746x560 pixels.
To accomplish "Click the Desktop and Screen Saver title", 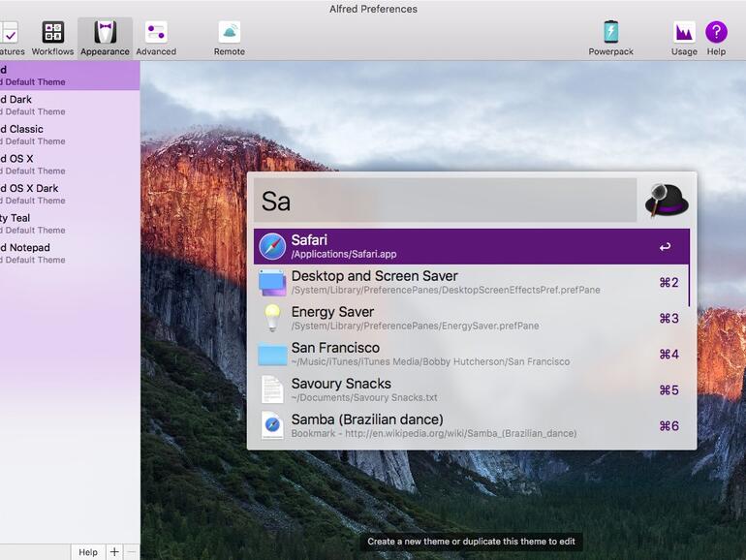I will pyautogui.click(x=374, y=276).
